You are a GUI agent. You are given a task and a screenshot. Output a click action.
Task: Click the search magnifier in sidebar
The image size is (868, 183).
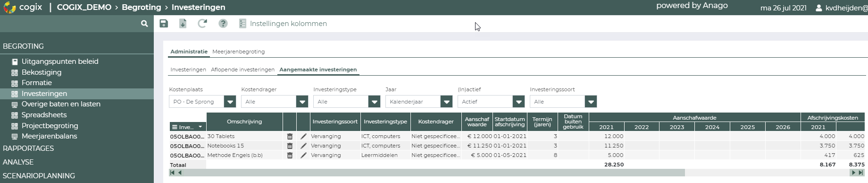(x=144, y=24)
